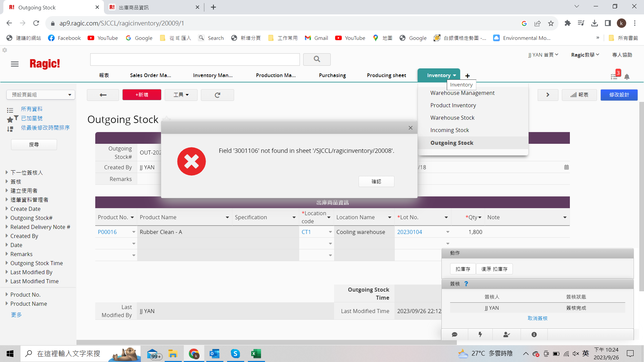Open the comment bubble icon in bottom panel
The width and height of the screenshot is (644, 362).
click(454, 335)
